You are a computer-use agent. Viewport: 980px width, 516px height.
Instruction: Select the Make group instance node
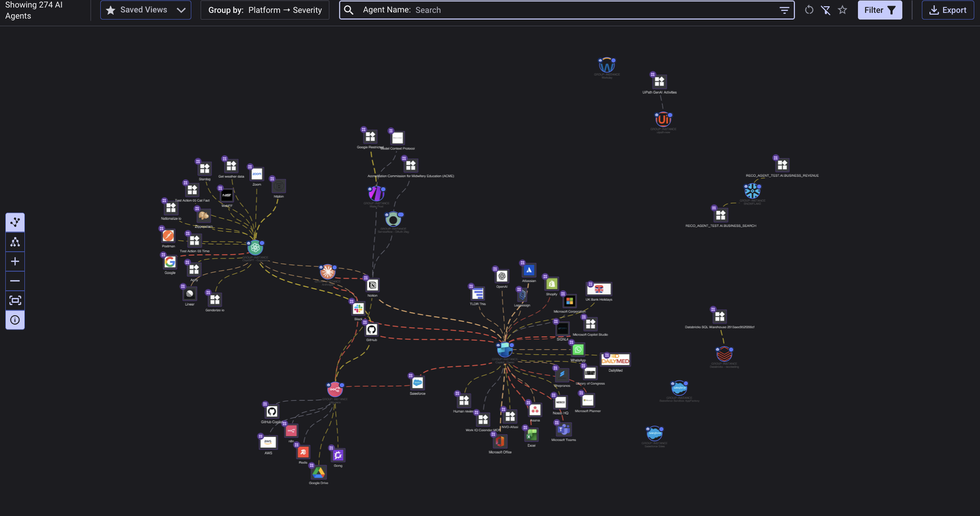(x=377, y=194)
